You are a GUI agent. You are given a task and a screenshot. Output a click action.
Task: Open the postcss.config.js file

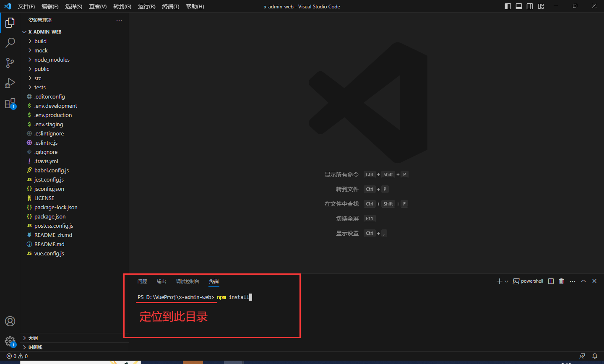(74, 226)
